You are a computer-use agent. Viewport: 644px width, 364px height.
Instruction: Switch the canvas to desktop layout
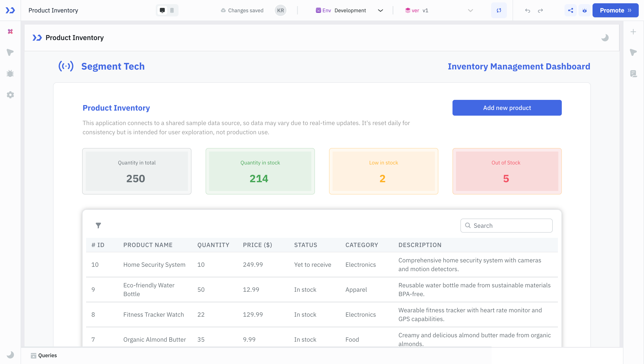click(162, 11)
